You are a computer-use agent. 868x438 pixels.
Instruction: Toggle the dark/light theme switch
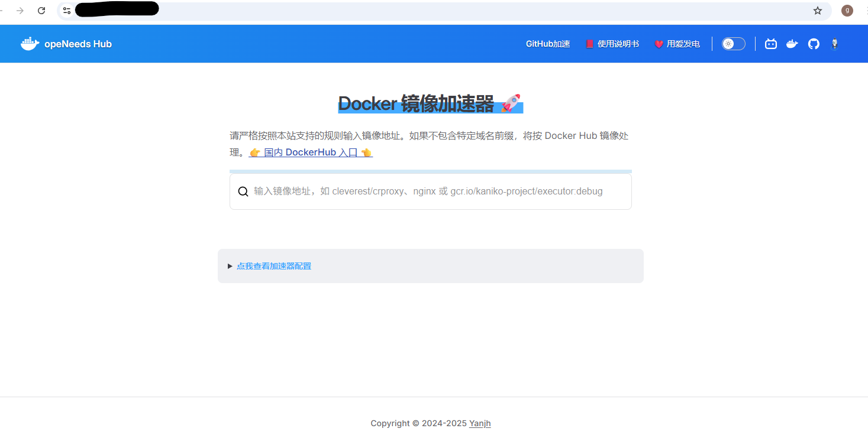pos(733,44)
